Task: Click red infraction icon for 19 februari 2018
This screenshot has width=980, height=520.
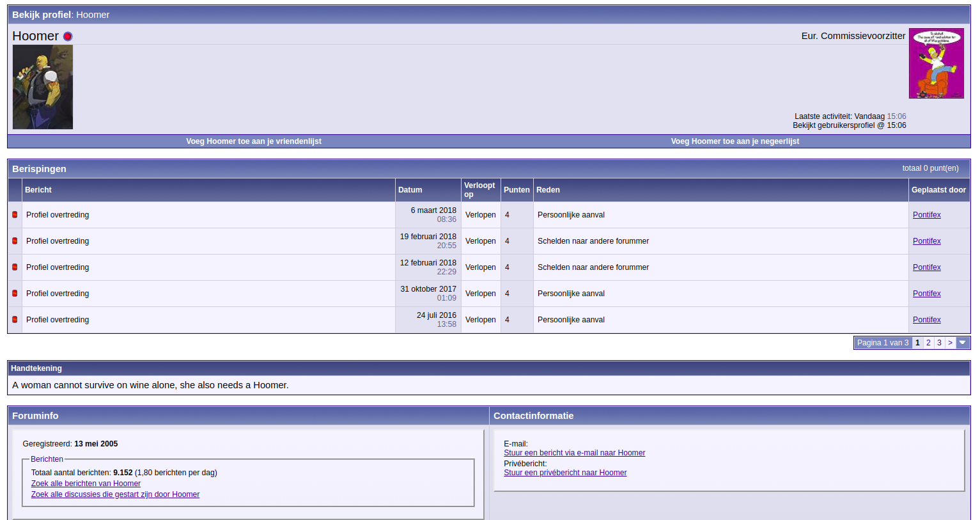Action: pos(15,241)
